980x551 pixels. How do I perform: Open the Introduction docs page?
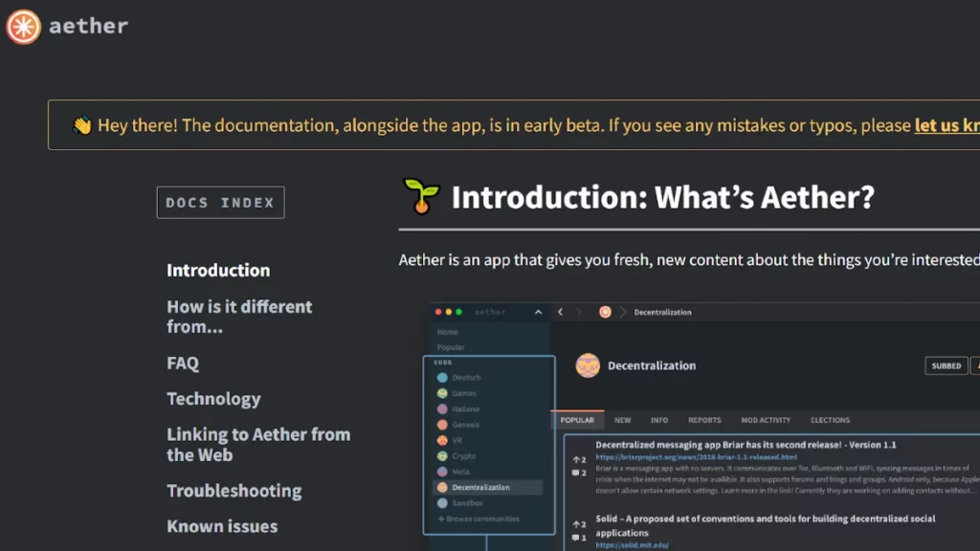pyautogui.click(x=218, y=270)
